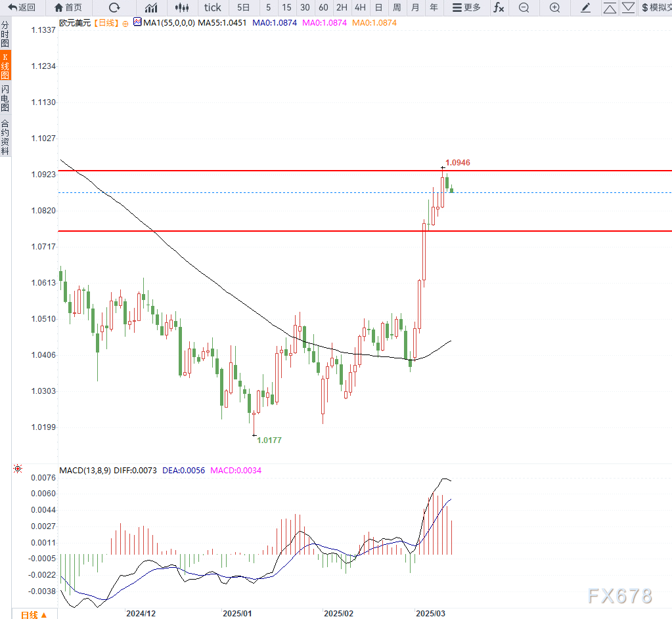Switch the period to 4H
The image size is (672, 619).
(360, 7)
